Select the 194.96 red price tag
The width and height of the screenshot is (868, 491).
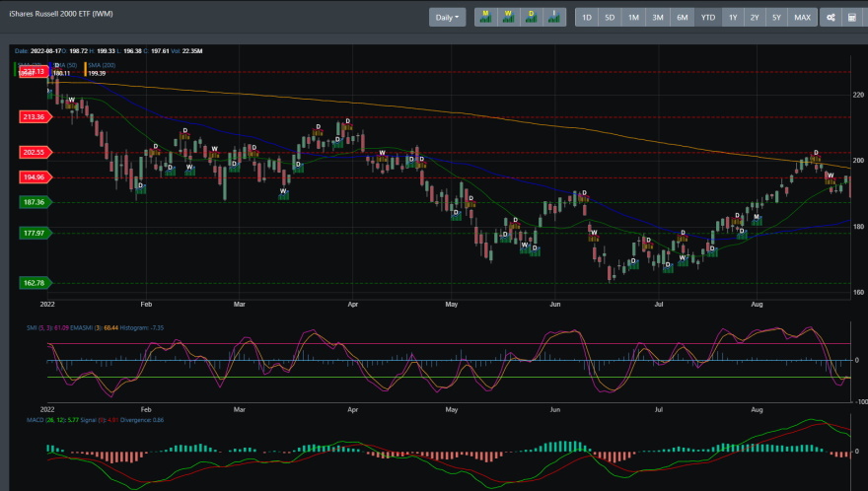(35, 177)
